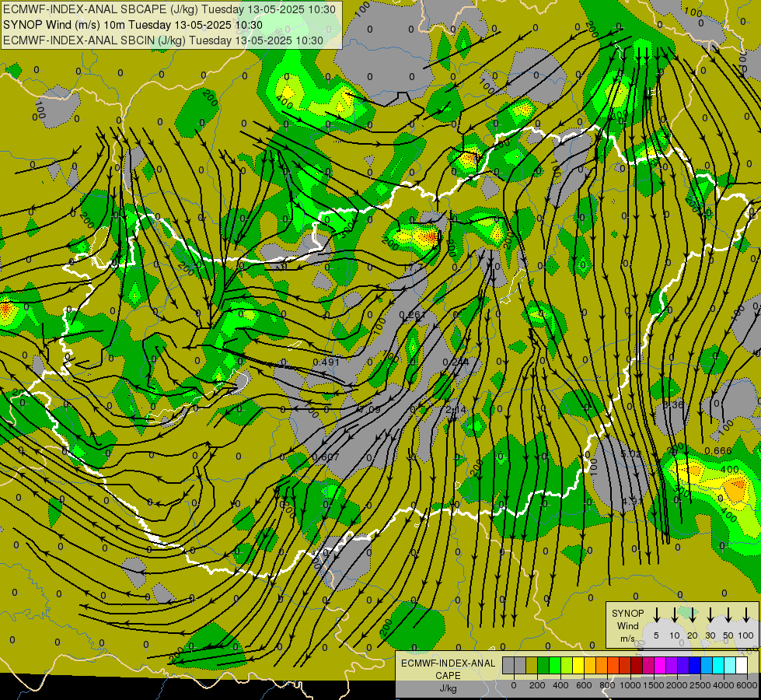Image resolution: width=761 pixels, height=700 pixels.
Task: Click the map value 4.91
Action: coord(633,500)
